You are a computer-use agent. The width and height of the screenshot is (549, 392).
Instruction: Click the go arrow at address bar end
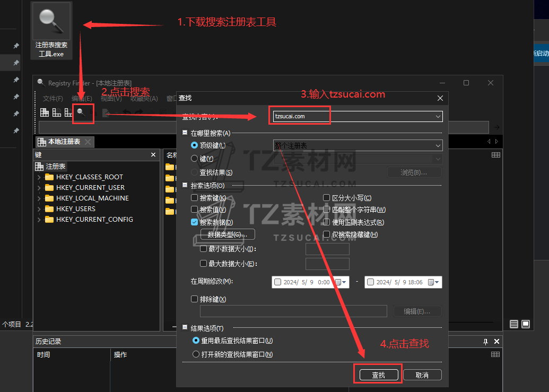496,127
